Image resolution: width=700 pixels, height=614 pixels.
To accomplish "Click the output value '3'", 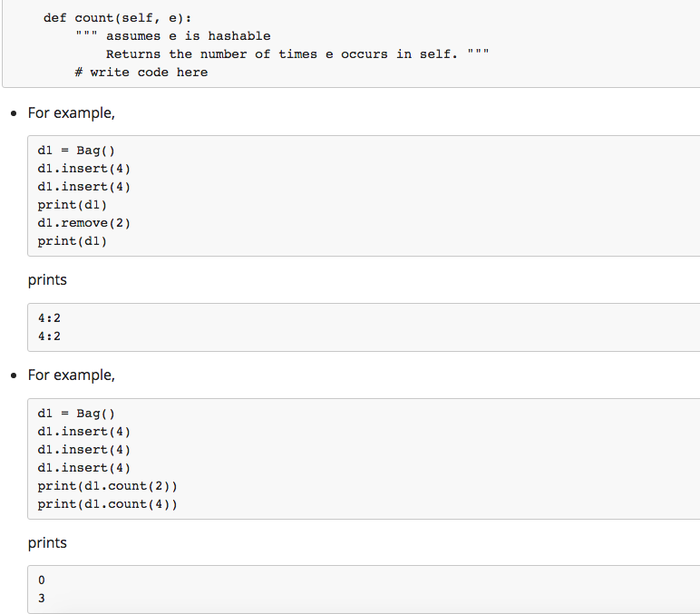I will coord(42,599).
